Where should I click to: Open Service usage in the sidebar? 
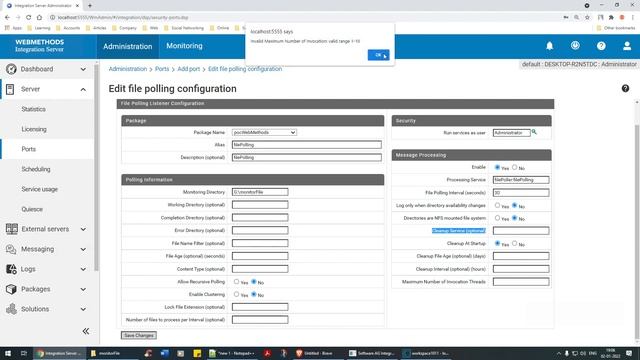[x=40, y=189]
